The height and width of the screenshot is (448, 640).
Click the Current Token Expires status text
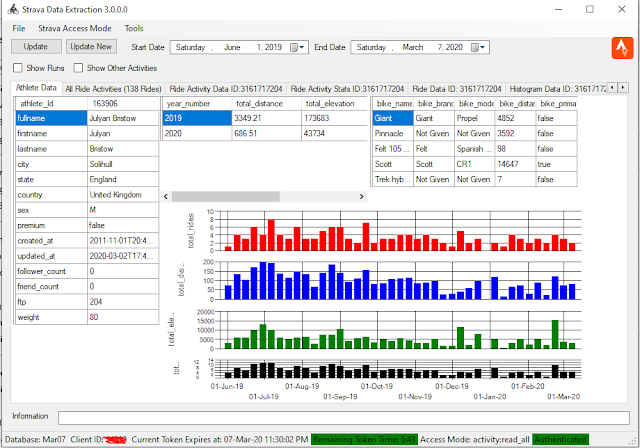[x=220, y=439]
